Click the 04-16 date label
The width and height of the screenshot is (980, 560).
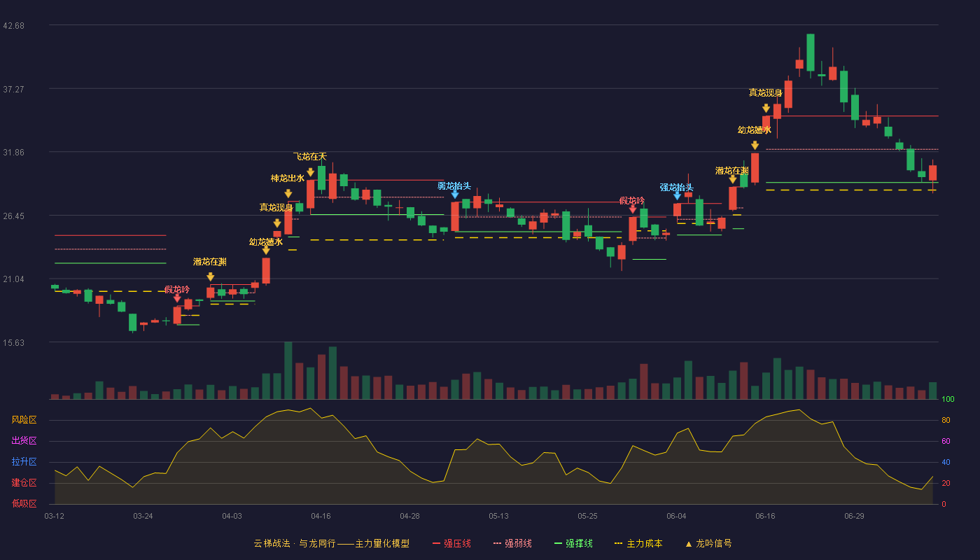321,516
